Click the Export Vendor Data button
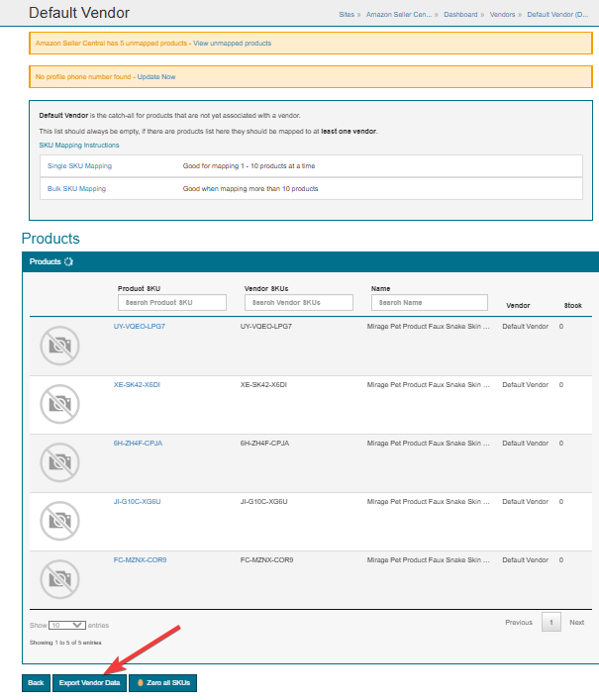Image resolution: width=599 pixels, height=700 pixels. [89, 683]
